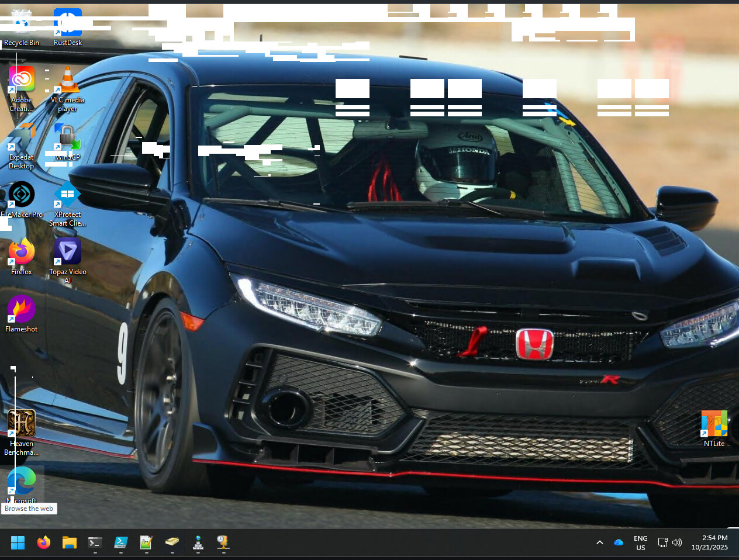
Task: Open the clock and date panel
Action: click(x=709, y=542)
